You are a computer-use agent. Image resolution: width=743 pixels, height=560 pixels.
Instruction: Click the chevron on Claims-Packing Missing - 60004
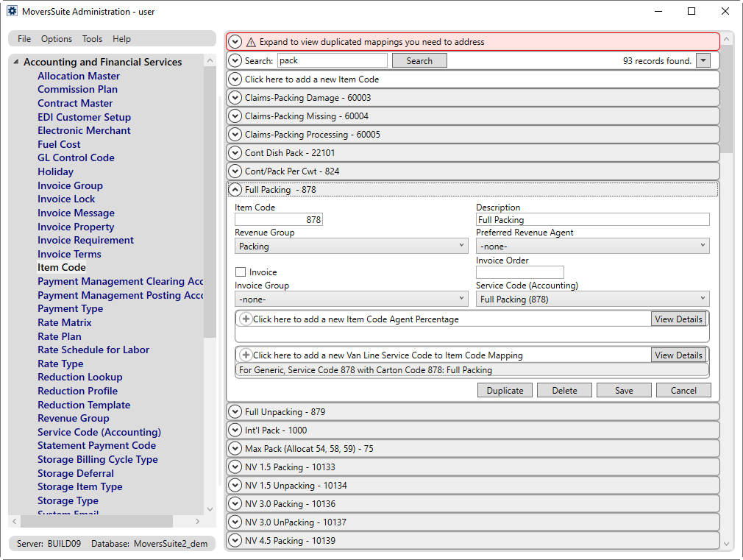[235, 116]
